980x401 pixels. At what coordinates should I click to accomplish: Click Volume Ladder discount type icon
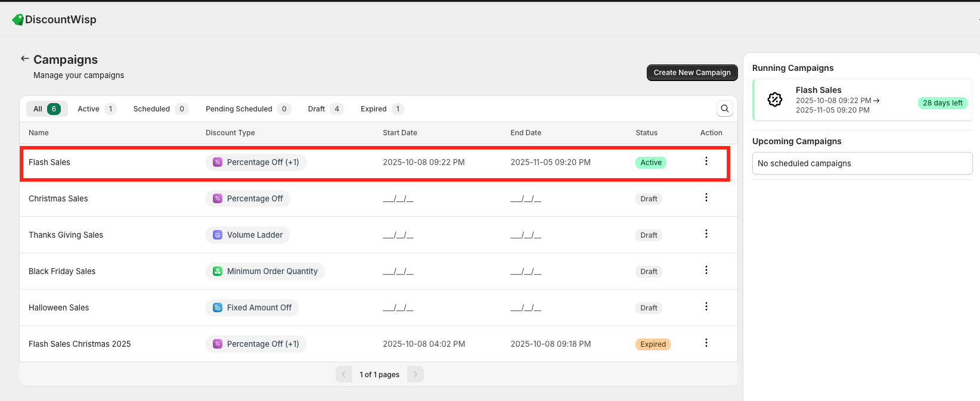point(218,235)
